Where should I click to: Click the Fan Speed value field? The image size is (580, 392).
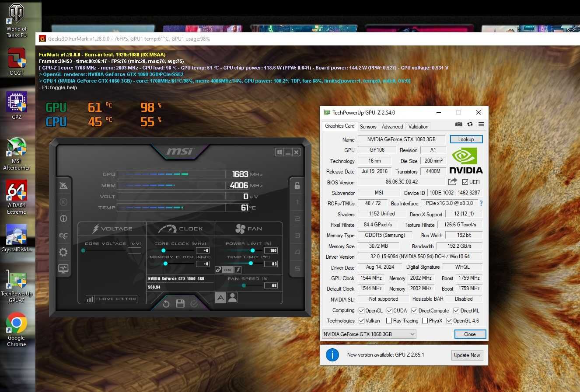click(271, 285)
